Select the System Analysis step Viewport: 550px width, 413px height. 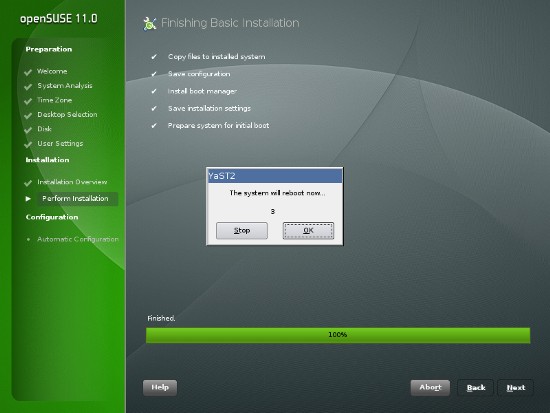pos(65,86)
